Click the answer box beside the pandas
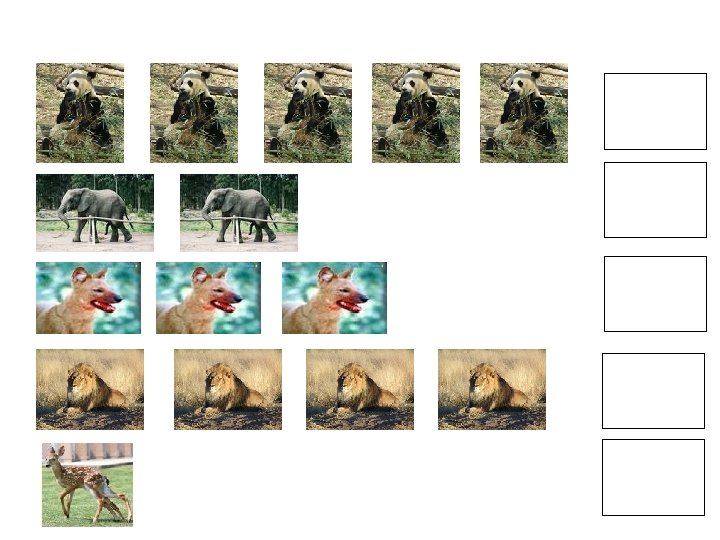The height and width of the screenshot is (540, 720). (655, 112)
